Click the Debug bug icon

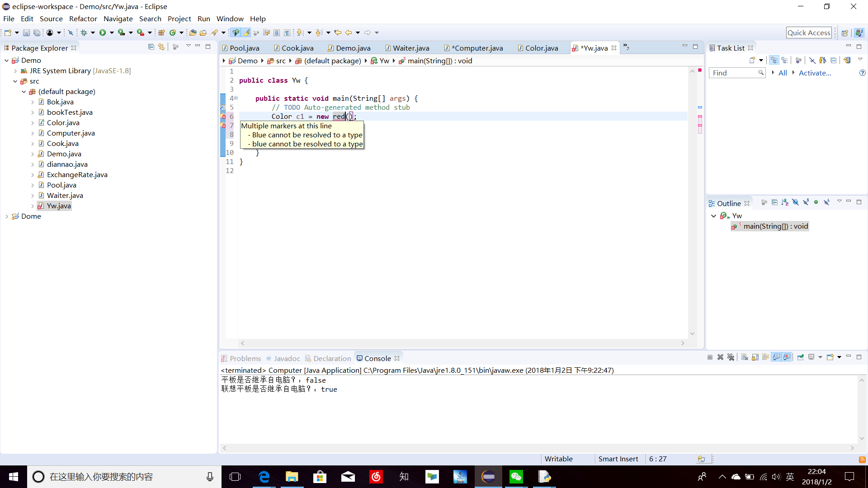click(x=84, y=33)
